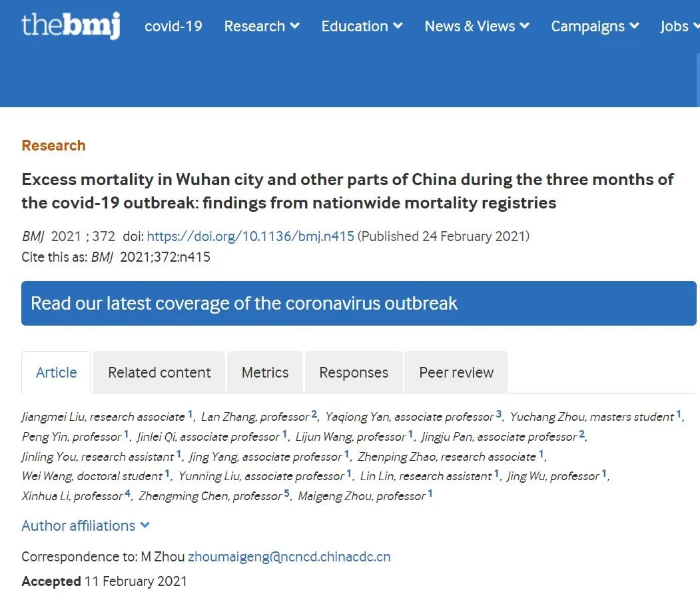The image size is (700, 600).
Task: Read latest coronavirus outbreak coverage banner
Action: click(359, 303)
